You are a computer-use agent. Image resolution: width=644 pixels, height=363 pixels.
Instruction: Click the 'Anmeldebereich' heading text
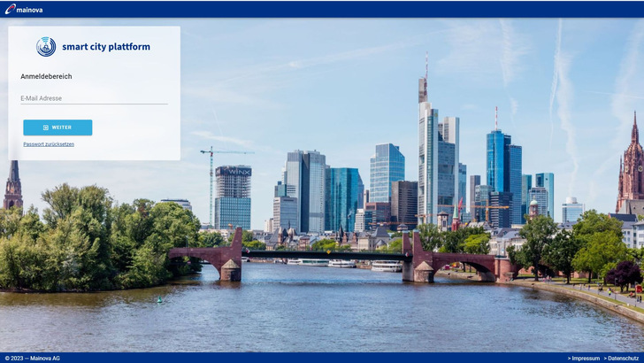pos(46,76)
